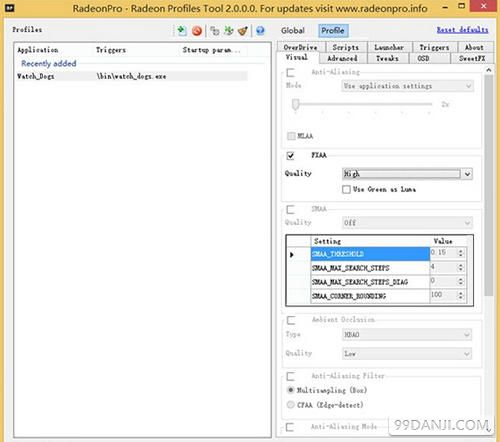Select the Watch_Dogs profile row
This screenshot has width=500, height=442.
(132, 76)
